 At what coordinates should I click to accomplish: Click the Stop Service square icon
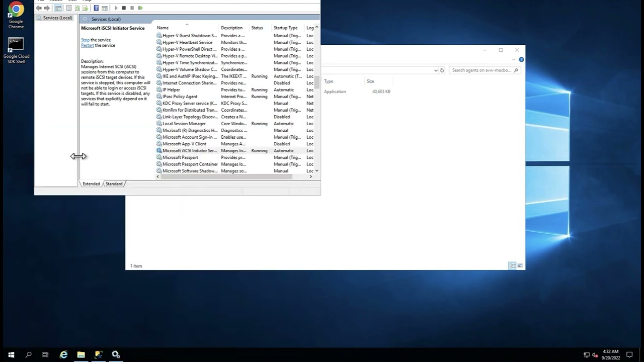pyautogui.click(x=124, y=8)
